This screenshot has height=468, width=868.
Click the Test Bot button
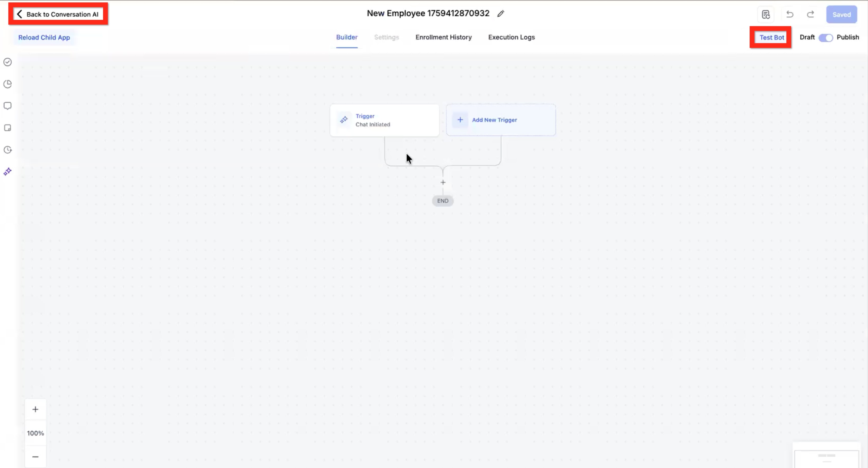tap(771, 37)
